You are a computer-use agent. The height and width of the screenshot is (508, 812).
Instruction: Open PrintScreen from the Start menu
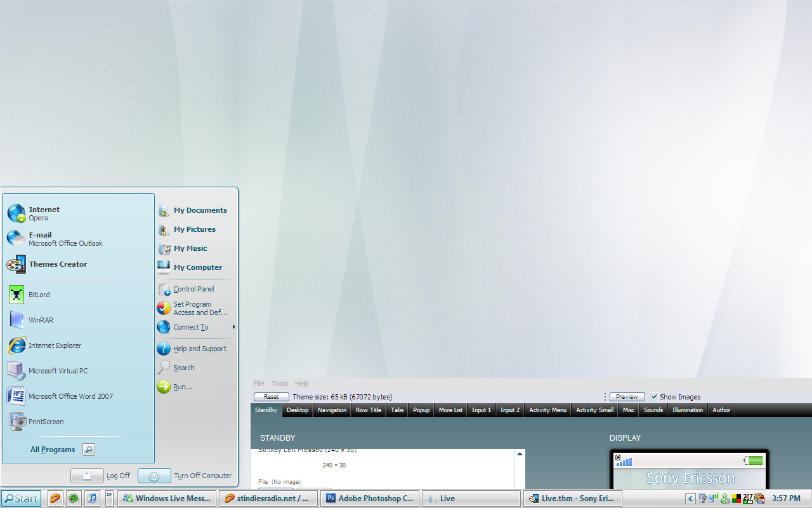(x=77, y=422)
